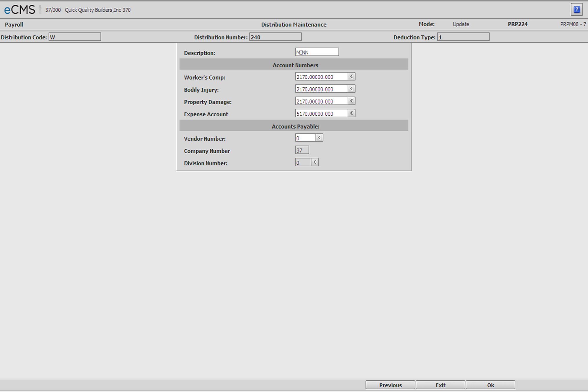Click the Previous button
This screenshot has width=588, height=392.
(390, 385)
